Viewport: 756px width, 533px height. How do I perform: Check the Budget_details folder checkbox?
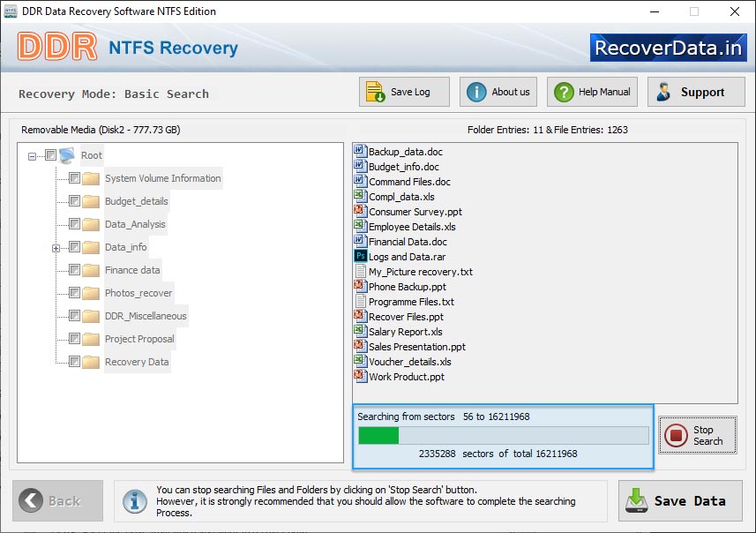click(x=74, y=200)
